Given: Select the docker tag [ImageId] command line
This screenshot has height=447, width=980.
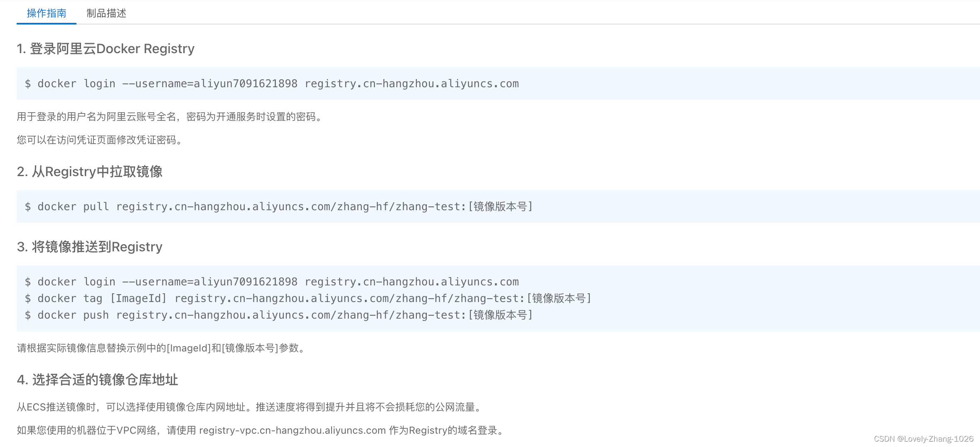Looking at the screenshot, I should 308,298.
